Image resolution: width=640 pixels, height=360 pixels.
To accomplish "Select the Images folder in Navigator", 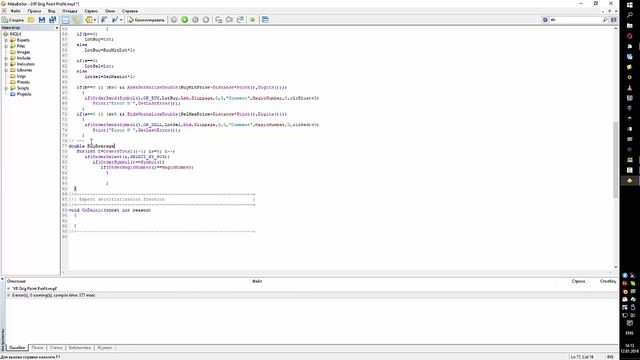I will pyautogui.click(x=23, y=52).
